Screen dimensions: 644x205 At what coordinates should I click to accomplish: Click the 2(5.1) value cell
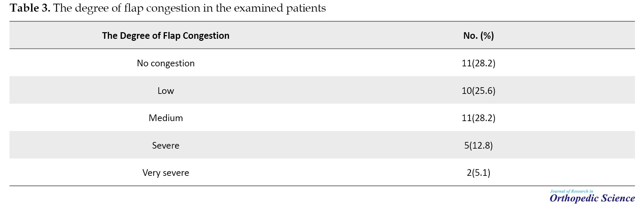pos(478,172)
